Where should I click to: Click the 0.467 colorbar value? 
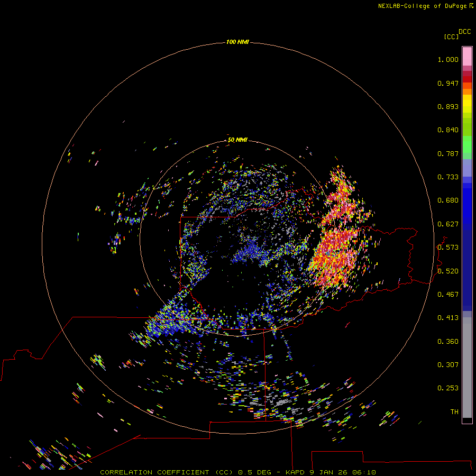(448, 295)
